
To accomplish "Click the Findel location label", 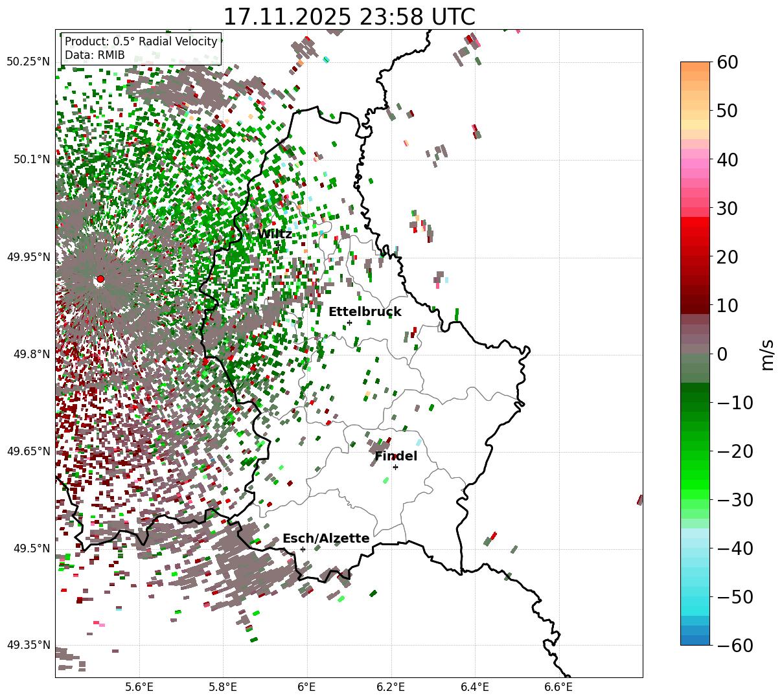I will click(396, 456).
